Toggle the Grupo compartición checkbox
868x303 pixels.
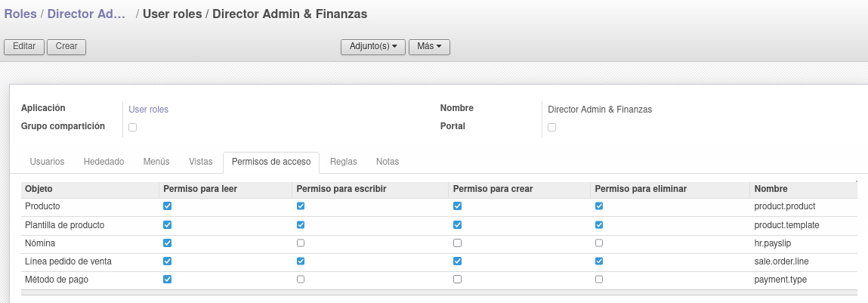(132, 127)
